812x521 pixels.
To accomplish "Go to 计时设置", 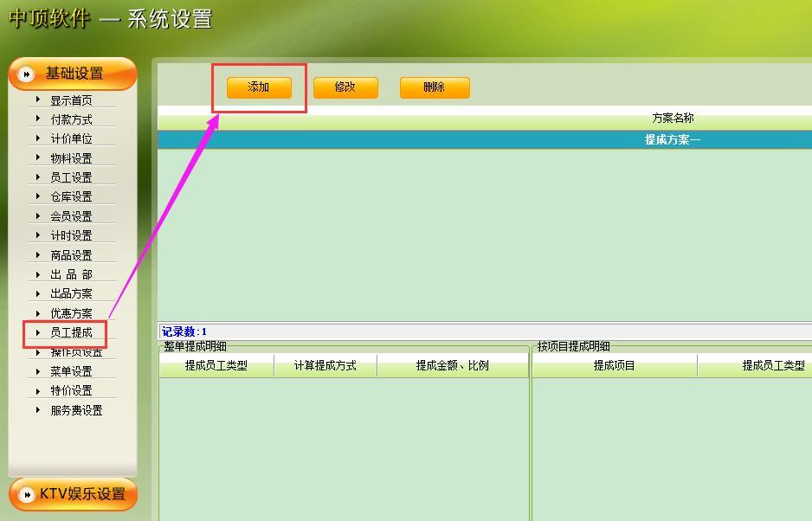I will [71, 235].
